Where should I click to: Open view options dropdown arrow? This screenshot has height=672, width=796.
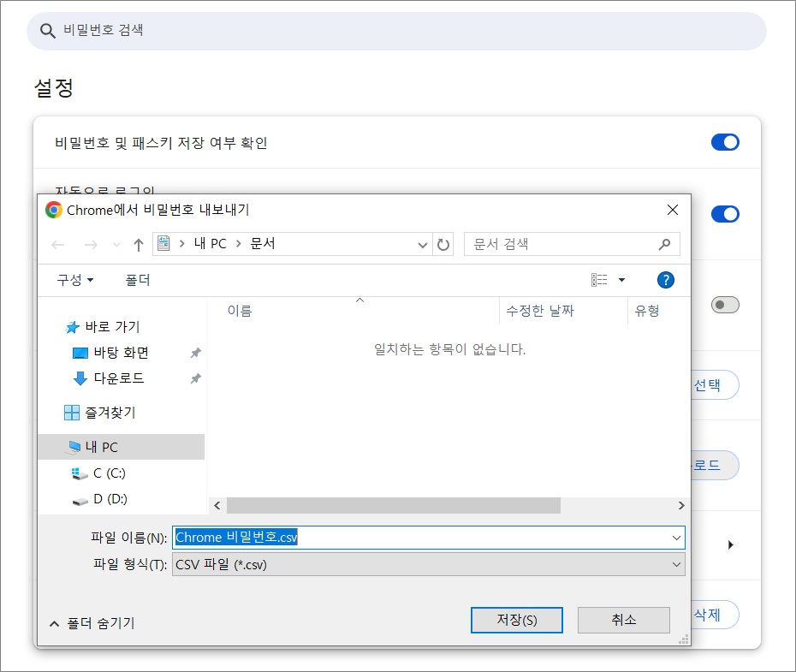(x=622, y=280)
